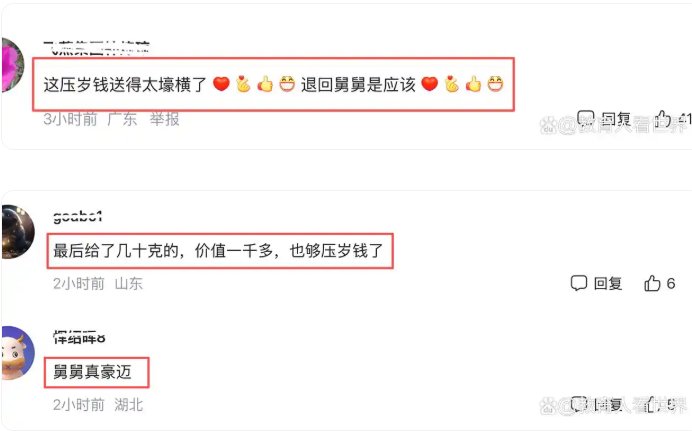Click the 回复 text on goabc1's comment
This screenshot has height=434, width=692.
coord(608,283)
